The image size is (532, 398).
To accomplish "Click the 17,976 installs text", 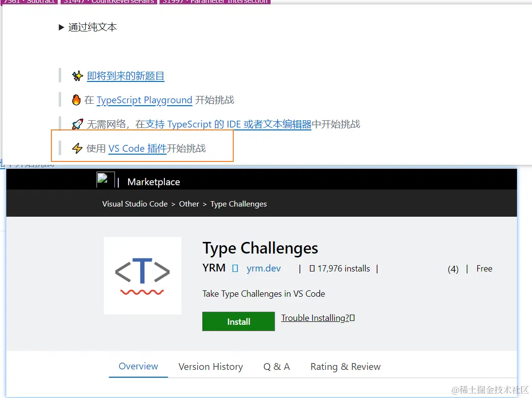I will click(344, 269).
